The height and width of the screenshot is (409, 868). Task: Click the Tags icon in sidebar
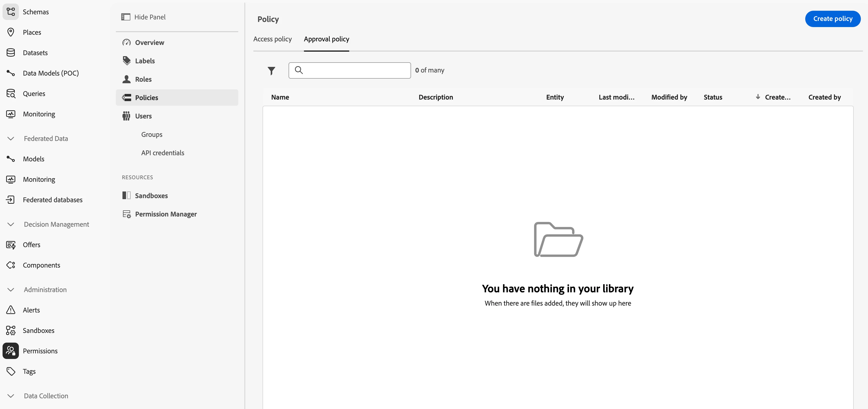[11, 371]
